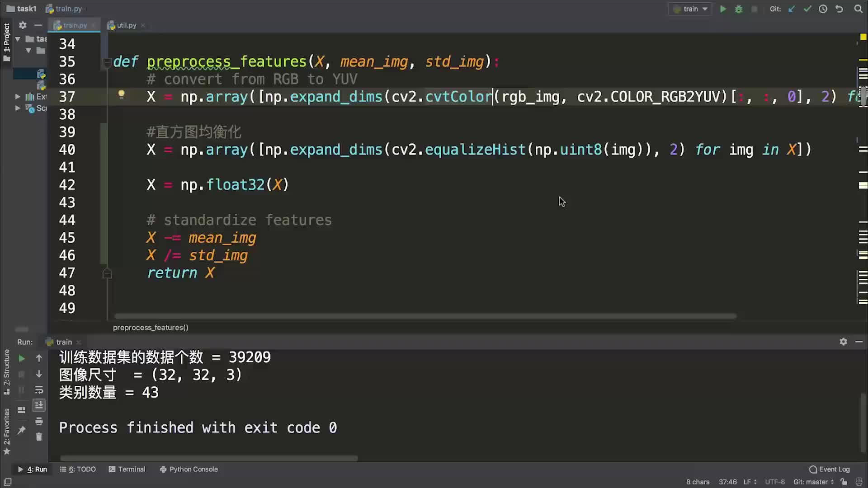The image size is (868, 488).
Task: Select the Python Console tab
Action: click(x=193, y=469)
